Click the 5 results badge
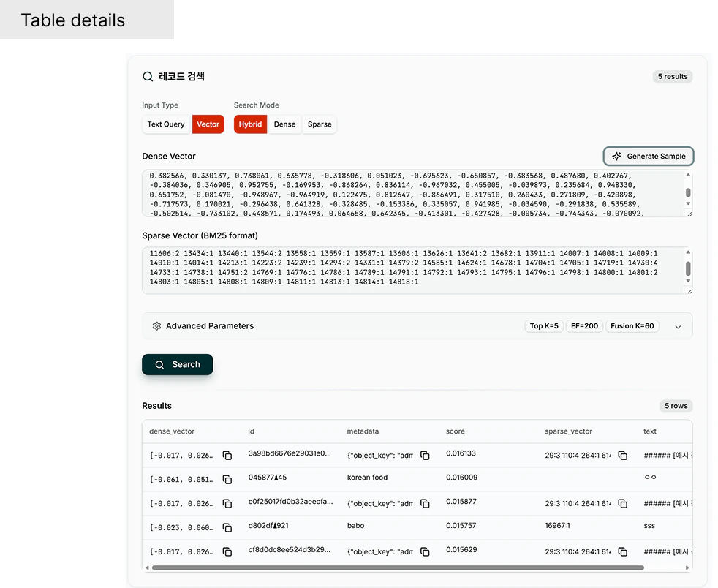 (673, 77)
